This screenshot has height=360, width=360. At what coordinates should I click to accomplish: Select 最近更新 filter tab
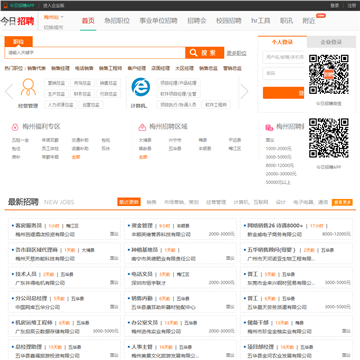[x=129, y=202]
